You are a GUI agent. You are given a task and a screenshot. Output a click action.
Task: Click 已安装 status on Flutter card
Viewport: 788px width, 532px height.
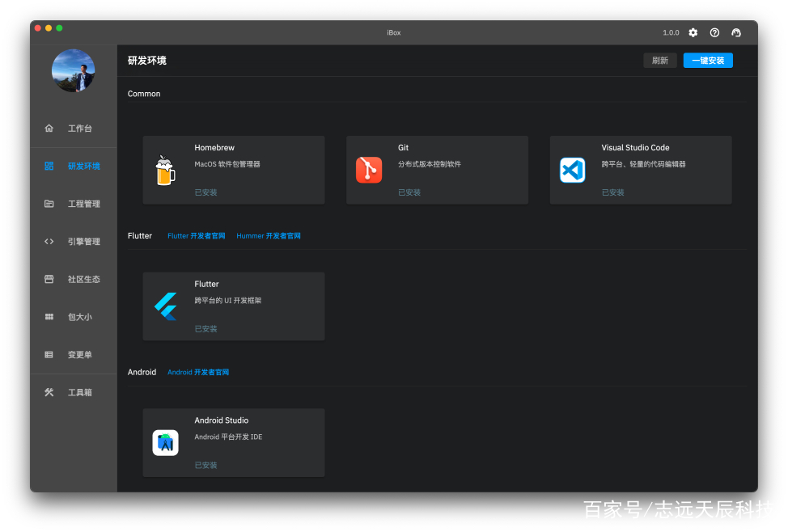(x=205, y=328)
